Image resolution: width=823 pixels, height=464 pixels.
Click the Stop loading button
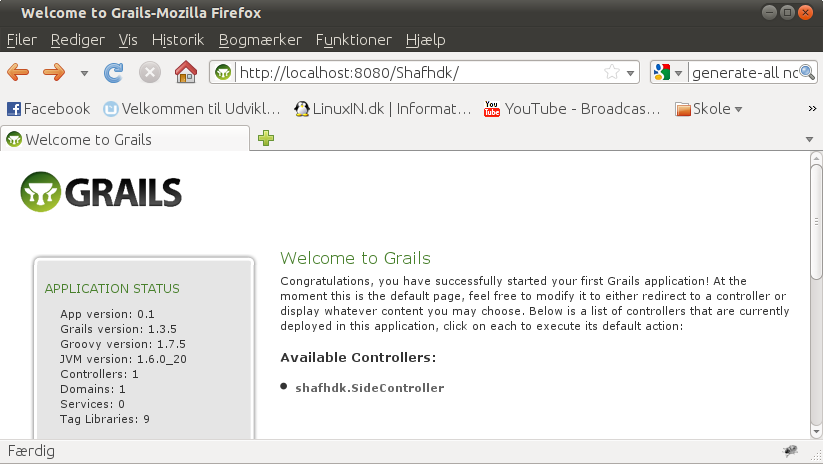click(x=150, y=72)
